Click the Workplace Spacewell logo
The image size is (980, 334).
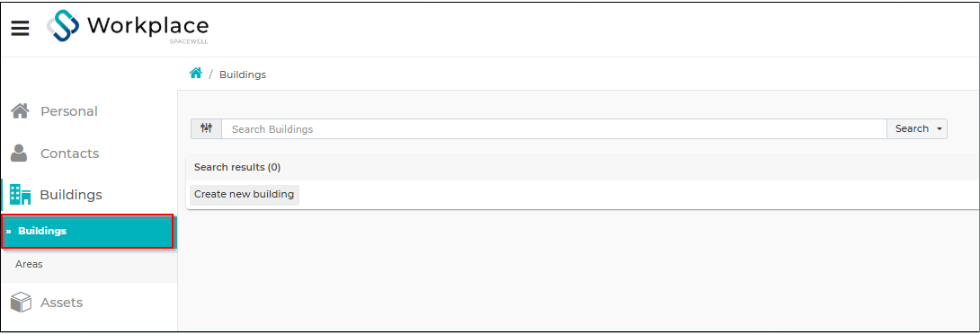129,28
